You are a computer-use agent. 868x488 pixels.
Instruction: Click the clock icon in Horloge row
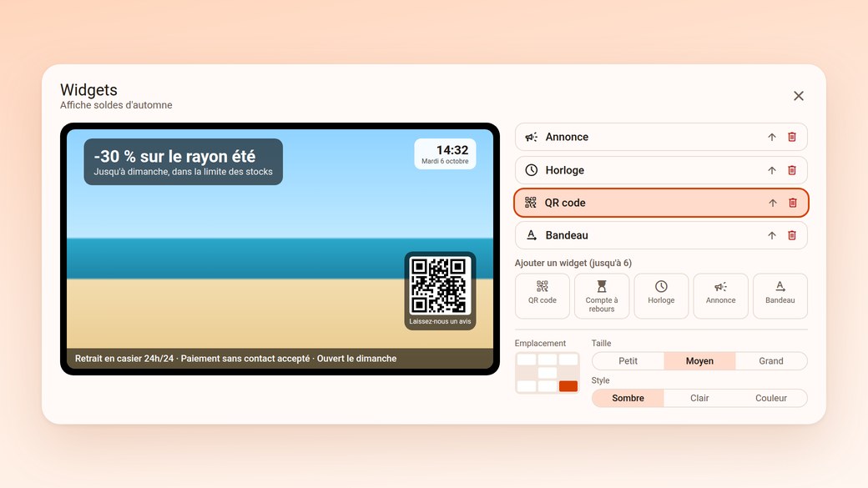coord(532,170)
